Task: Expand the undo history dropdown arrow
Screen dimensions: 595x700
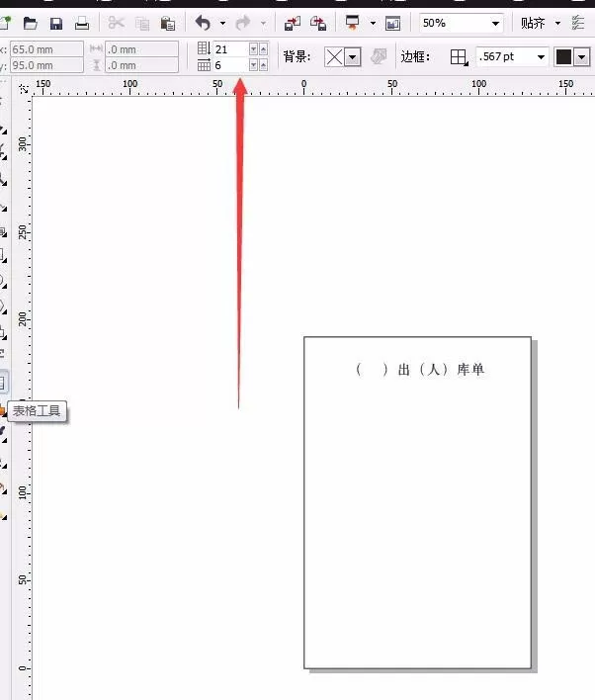Action: click(x=222, y=23)
